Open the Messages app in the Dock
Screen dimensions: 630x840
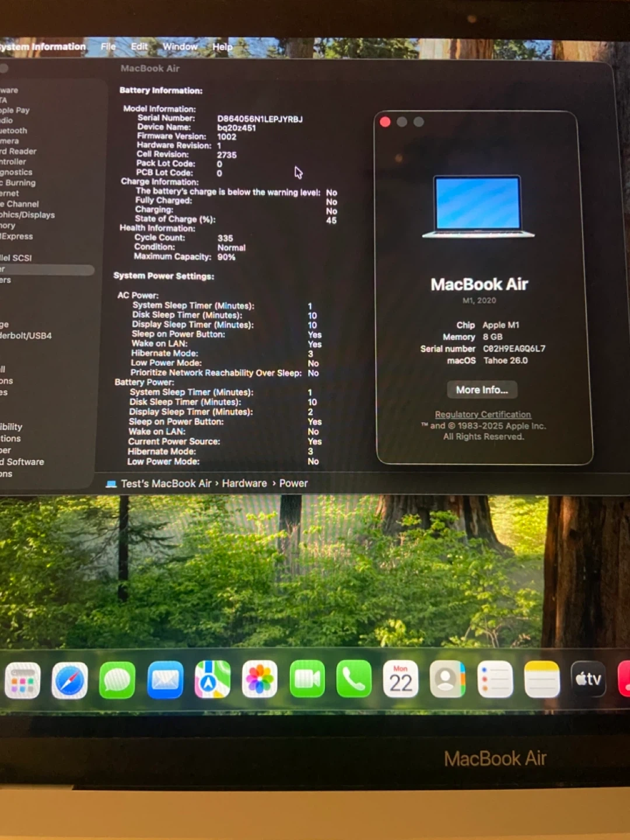(117, 680)
